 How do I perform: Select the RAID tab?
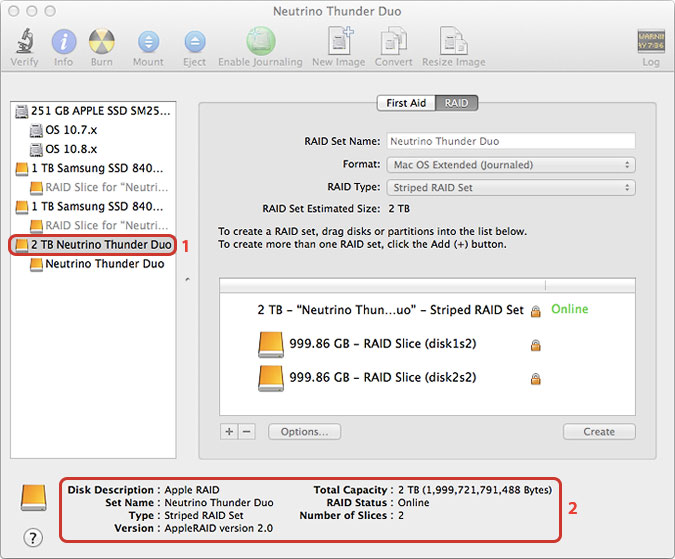[457, 103]
